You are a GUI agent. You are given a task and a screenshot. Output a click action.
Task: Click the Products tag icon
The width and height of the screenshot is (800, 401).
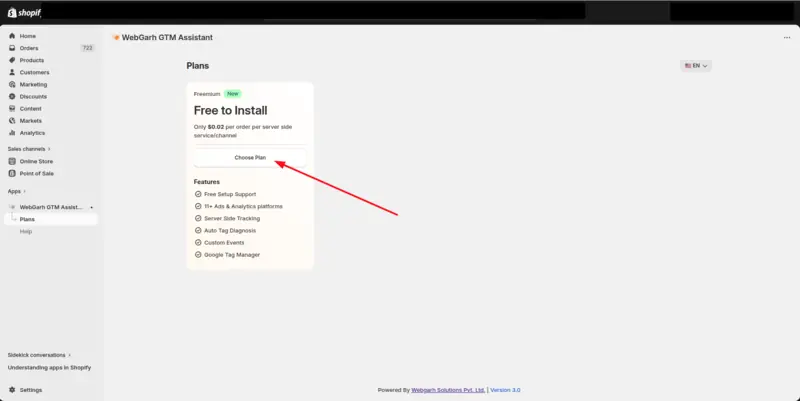pyautogui.click(x=12, y=60)
